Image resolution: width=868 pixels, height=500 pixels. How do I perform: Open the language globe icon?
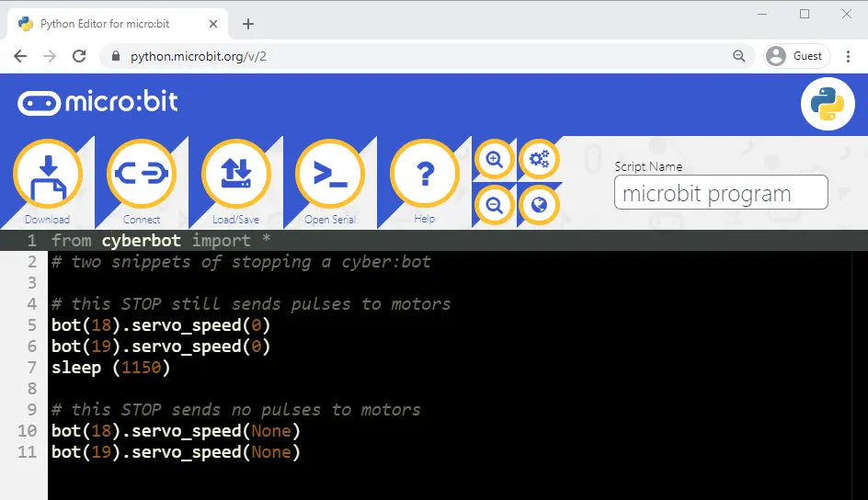coord(539,205)
